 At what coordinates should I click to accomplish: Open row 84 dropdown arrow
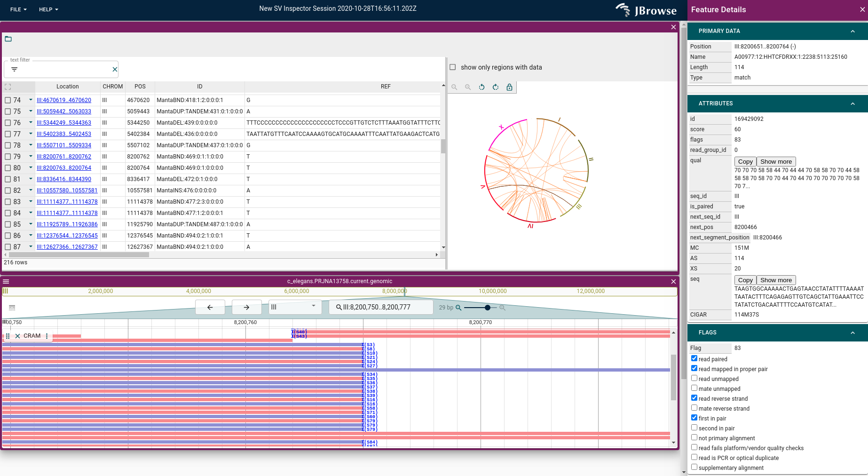(31, 213)
